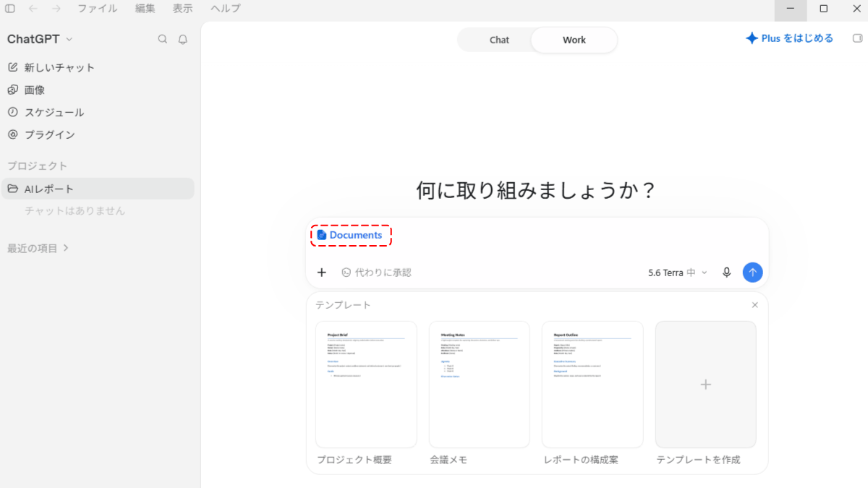Screen dimensions: 868x488
Task: Send message with blue arrow button
Action: pyautogui.click(x=752, y=273)
